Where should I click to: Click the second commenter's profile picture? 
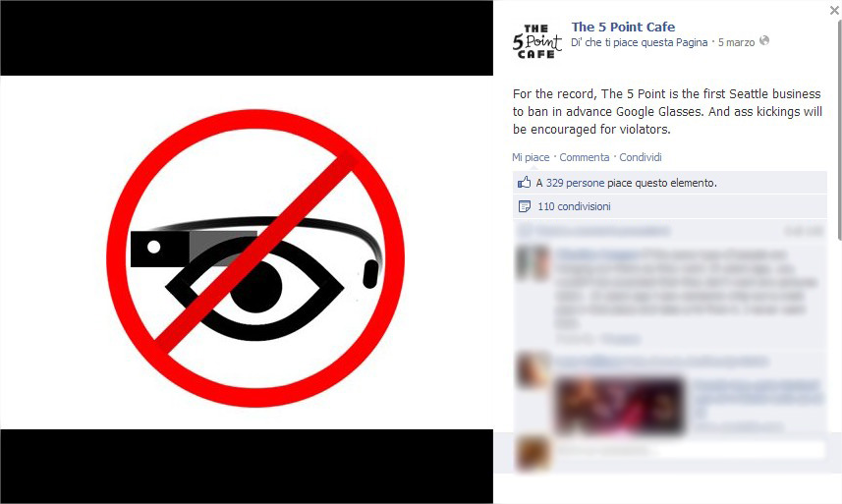click(533, 369)
